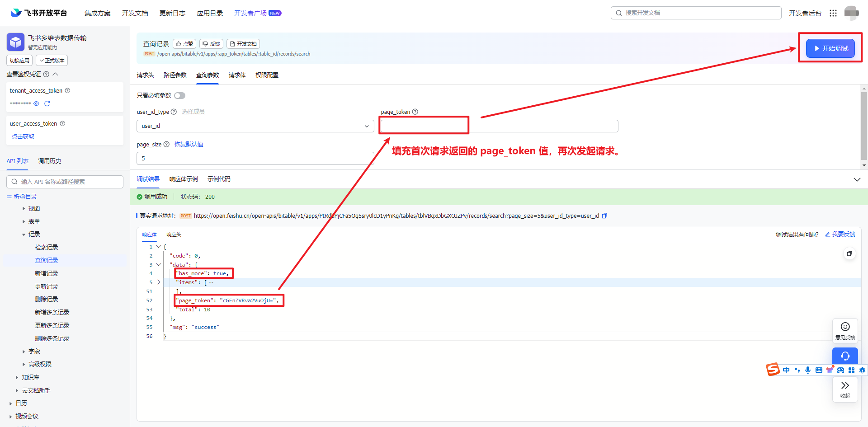Click the 飞书多维表数据传输 app cube icon
Screen dimensions: 868x427
[16, 42]
